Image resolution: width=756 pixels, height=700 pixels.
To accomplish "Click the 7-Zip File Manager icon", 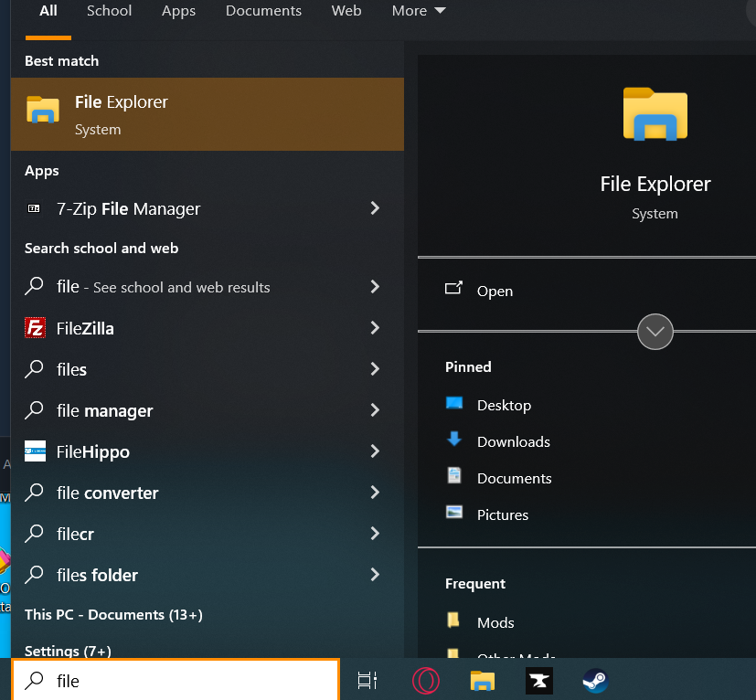I will (34, 208).
